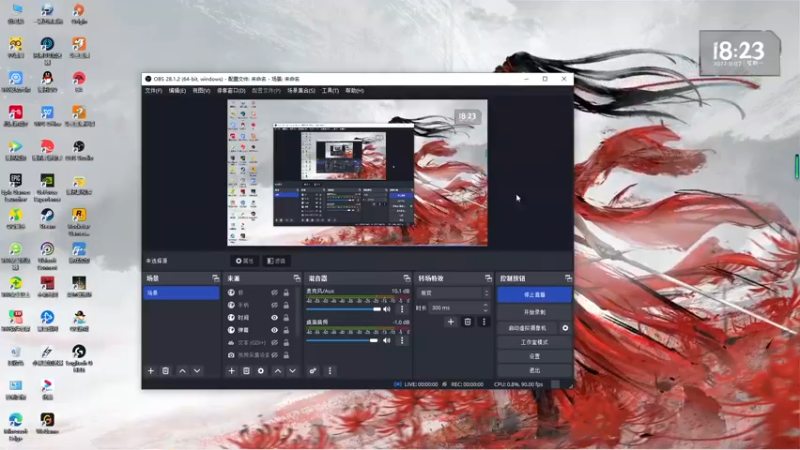Pop out the 来源 dock panel
Image resolution: width=800 pixels, height=450 pixels.
pyautogui.click(x=297, y=279)
